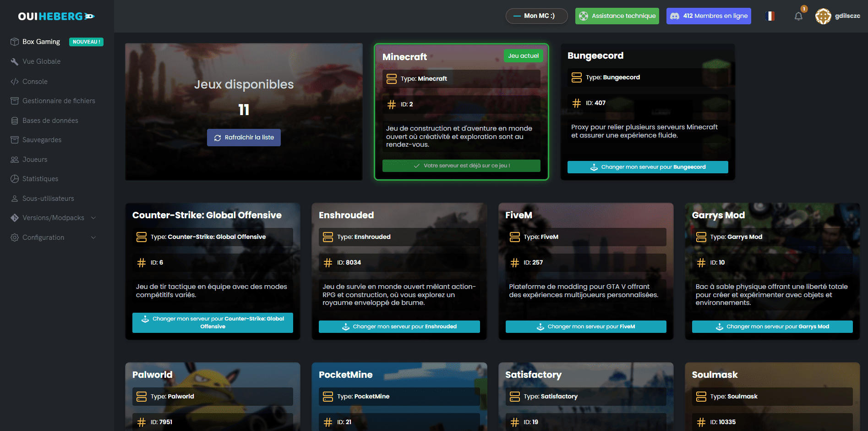Click 'Votre serveur est déjà sur ce jeu' bar
Viewport: 868px width, 431px height.
click(461, 166)
